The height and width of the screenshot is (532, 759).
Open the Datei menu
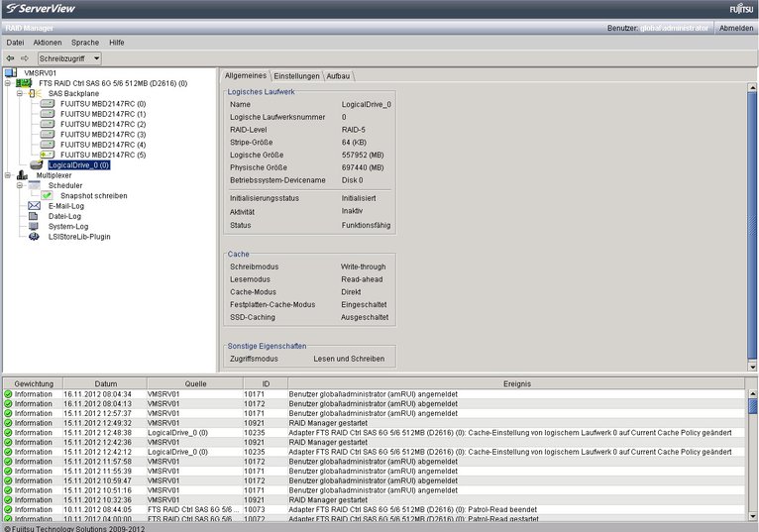pyautogui.click(x=15, y=43)
